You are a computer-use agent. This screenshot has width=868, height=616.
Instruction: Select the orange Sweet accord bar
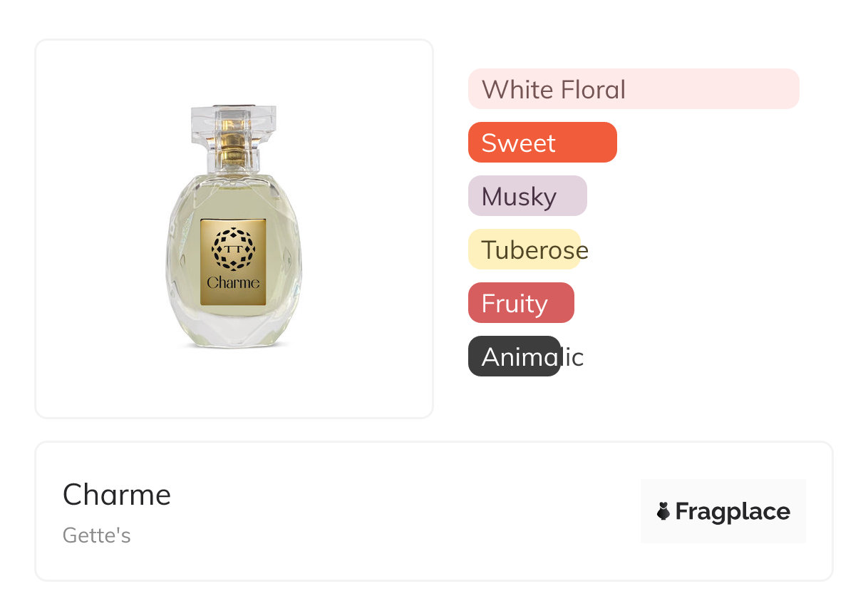coord(542,143)
